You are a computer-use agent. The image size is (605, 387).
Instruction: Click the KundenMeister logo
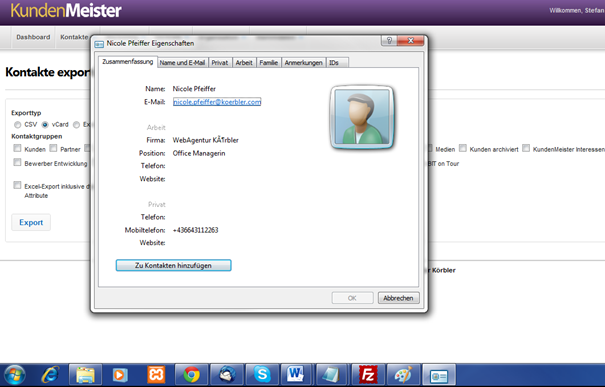[66, 10]
